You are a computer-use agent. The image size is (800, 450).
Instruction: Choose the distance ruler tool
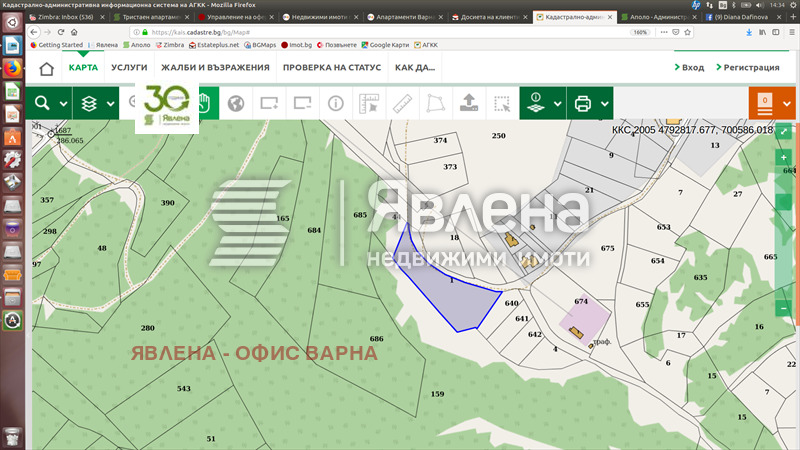click(x=402, y=104)
